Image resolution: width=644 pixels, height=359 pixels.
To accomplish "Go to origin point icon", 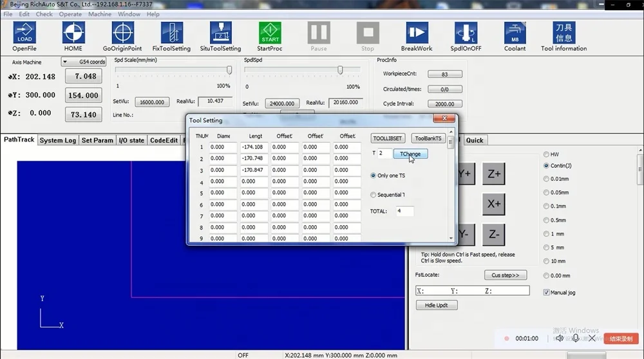I will click(x=122, y=32).
